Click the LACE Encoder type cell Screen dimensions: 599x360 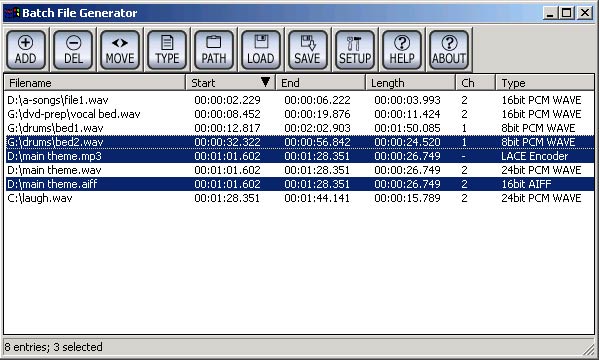click(534, 156)
